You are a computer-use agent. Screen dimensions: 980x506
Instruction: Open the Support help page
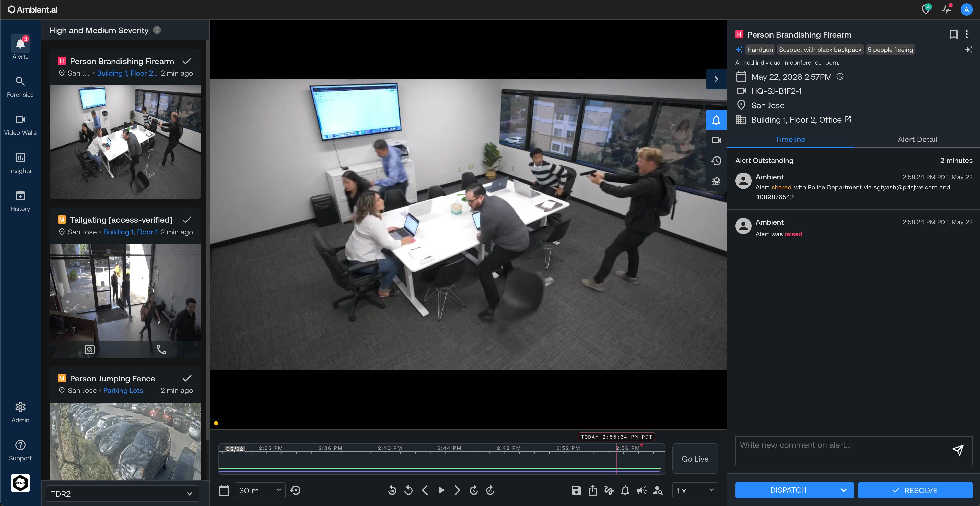pos(20,451)
